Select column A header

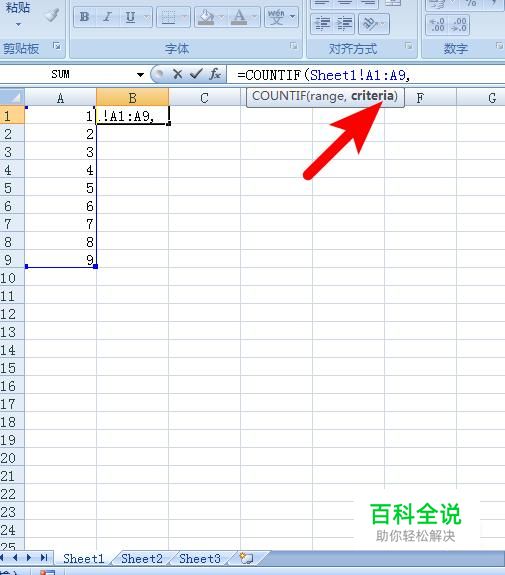(x=61, y=98)
